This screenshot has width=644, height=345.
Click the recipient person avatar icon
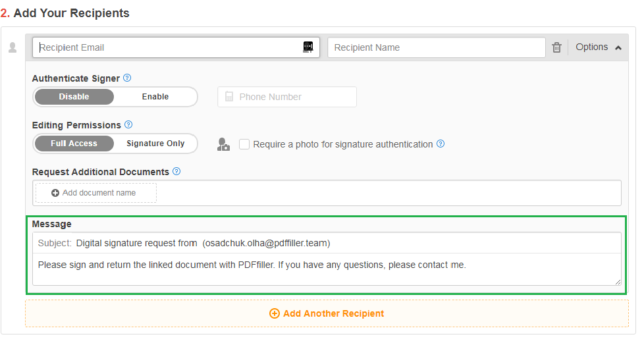tap(13, 47)
